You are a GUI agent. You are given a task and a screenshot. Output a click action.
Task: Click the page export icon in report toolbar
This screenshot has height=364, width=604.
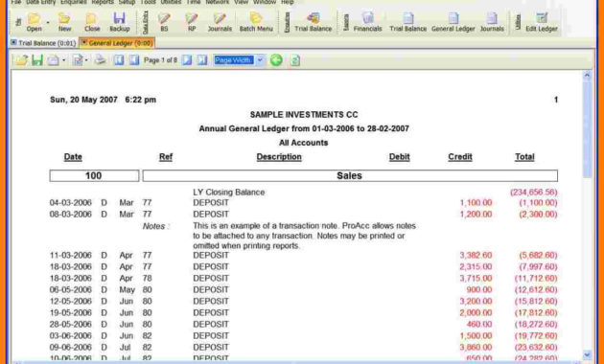coord(53,60)
